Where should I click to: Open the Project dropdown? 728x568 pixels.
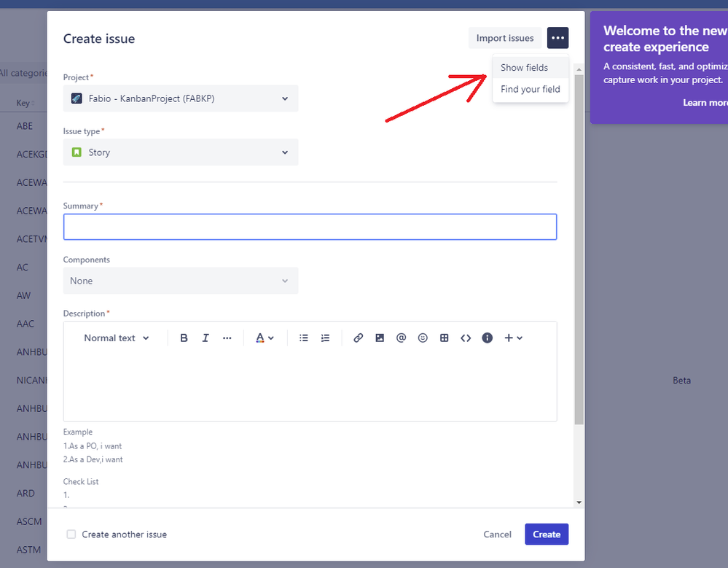181,98
